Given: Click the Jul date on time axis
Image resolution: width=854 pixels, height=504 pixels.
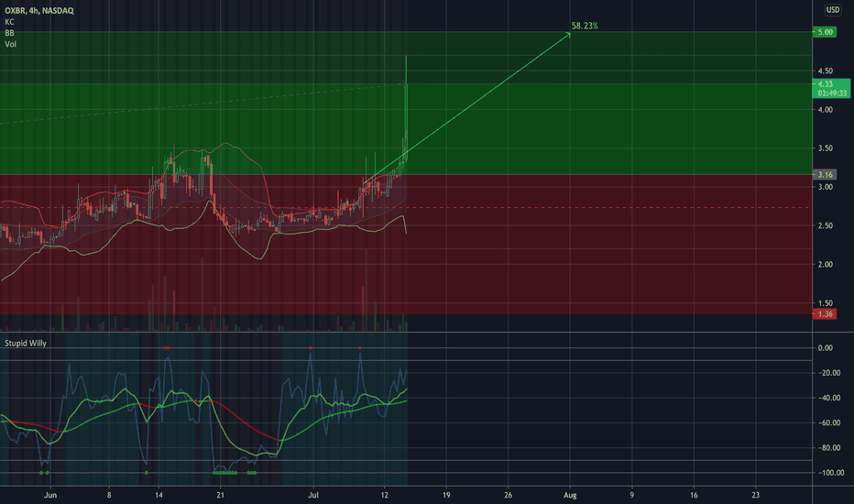Looking at the screenshot, I should click(313, 495).
